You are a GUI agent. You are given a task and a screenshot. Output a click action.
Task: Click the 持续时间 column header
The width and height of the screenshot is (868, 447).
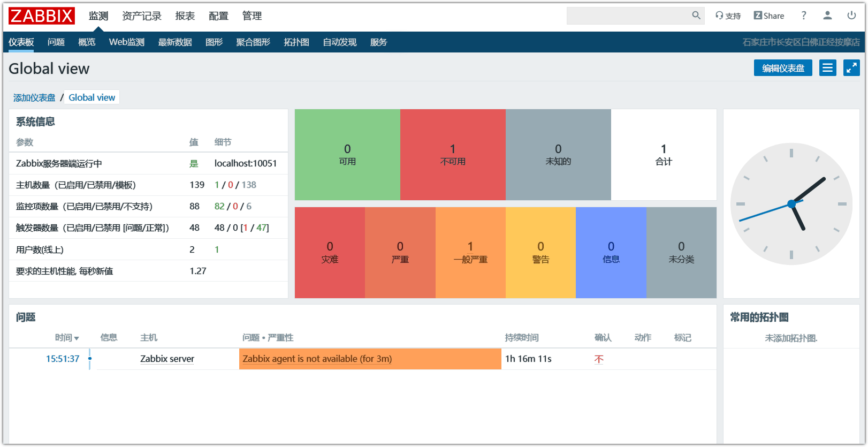522,337
